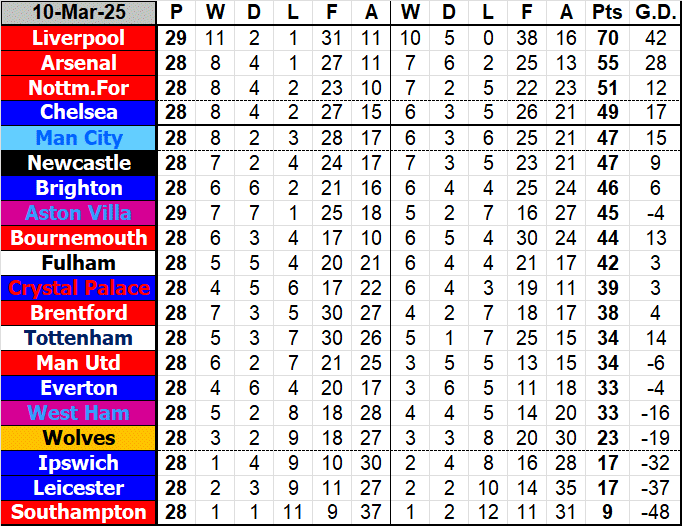Select the black Newcastle team cell
Image resolution: width=682 pixels, height=526 pixels.
[79, 163]
